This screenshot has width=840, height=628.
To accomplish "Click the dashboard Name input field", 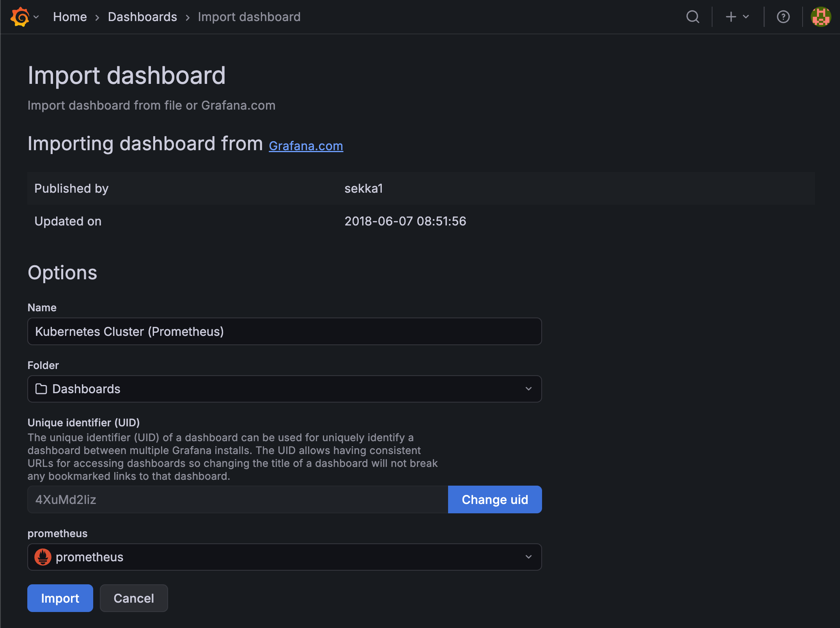I will click(x=284, y=331).
